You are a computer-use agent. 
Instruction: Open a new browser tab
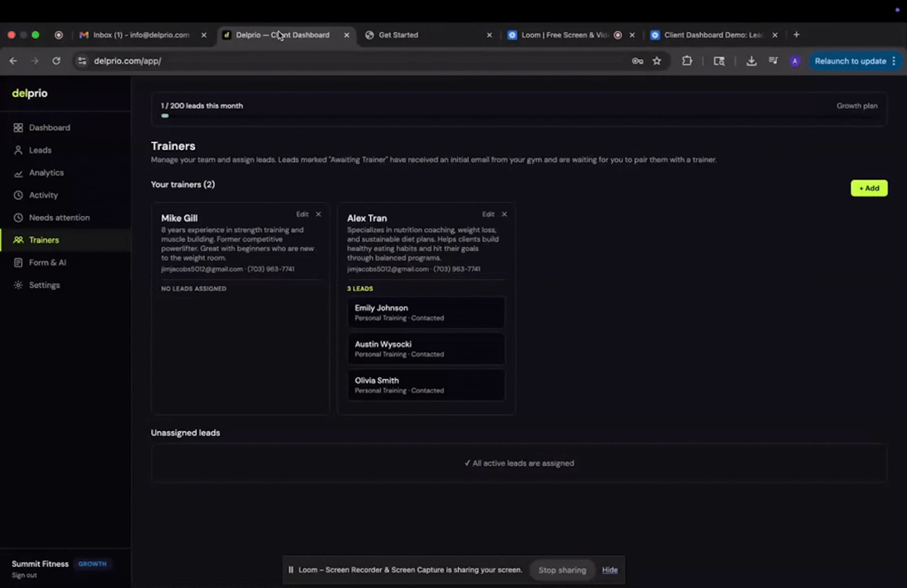[x=796, y=35]
